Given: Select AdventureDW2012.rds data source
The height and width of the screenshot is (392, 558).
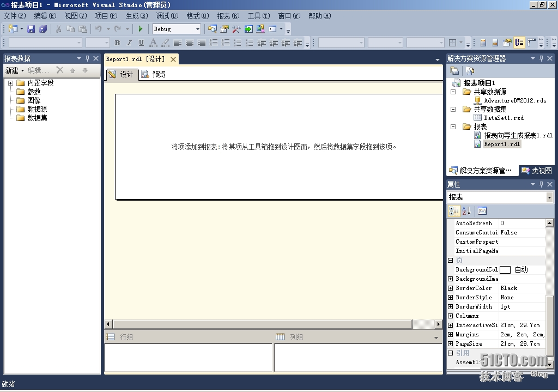Looking at the screenshot, I should coord(515,100).
